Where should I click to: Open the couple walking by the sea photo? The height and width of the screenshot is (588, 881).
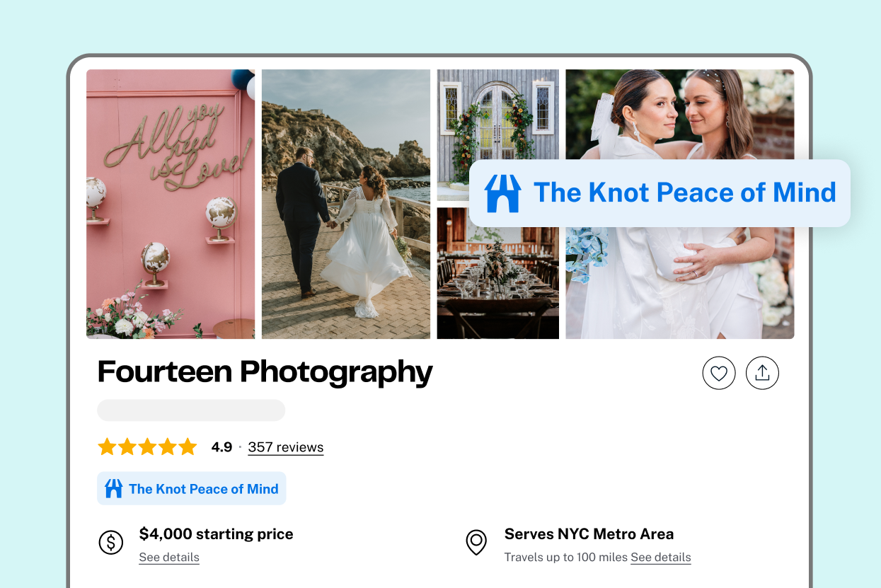[x=346, y=204]
